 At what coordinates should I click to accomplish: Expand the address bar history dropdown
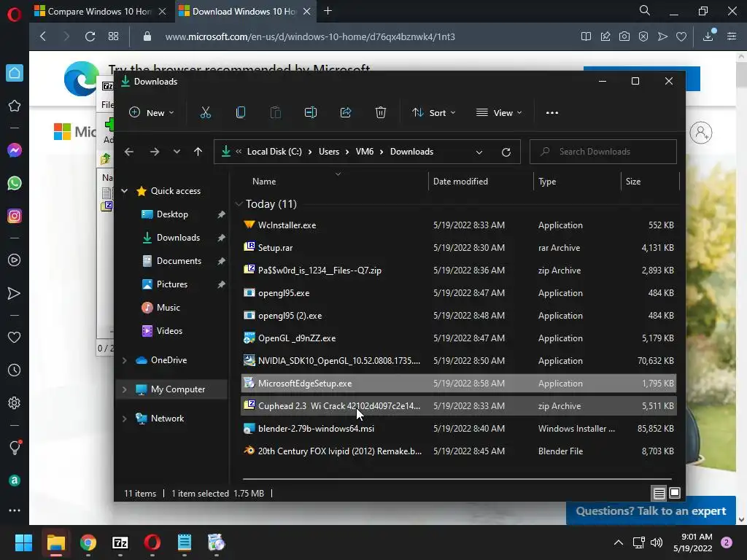[x=479, y=152]
